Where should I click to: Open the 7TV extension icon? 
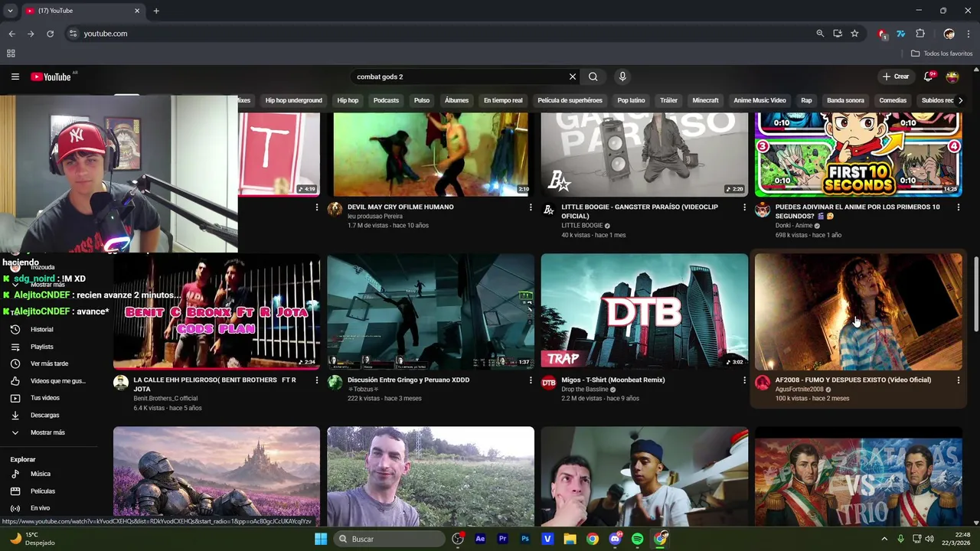pyautogui.click(x=901, y=34)
